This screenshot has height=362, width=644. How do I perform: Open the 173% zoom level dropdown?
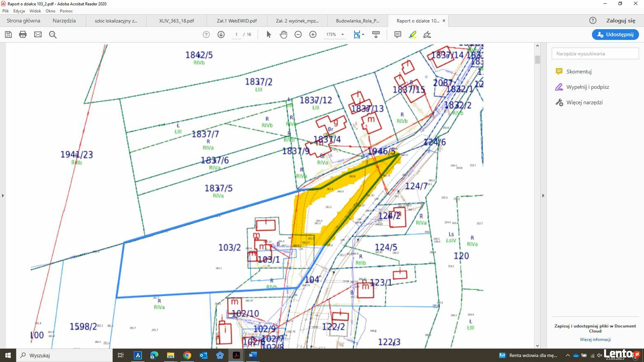[342, 35]
